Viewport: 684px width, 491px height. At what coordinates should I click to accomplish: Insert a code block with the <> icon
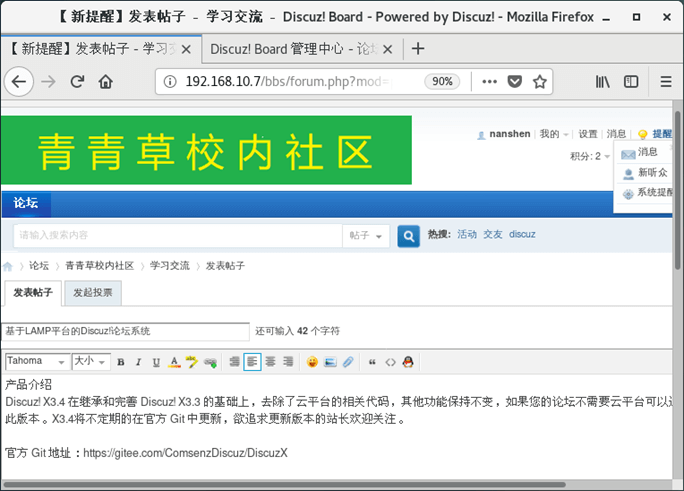click(390, 362)
